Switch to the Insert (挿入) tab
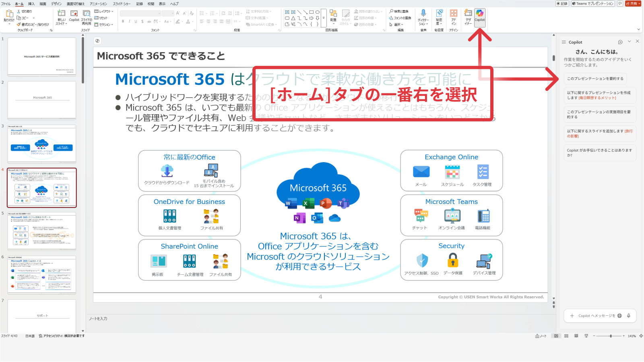This screenshot has width=644, height=362. [31, 4]
